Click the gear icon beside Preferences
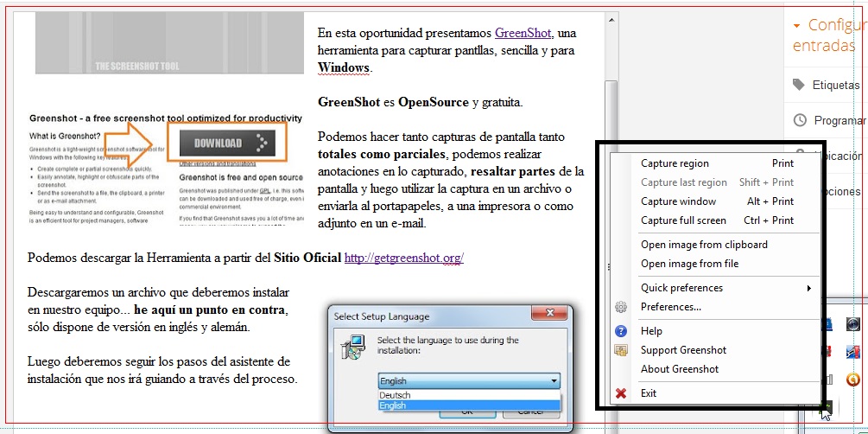Image resolution: width=868 pixels, height=434 pixels. click(x=621, y=307)
